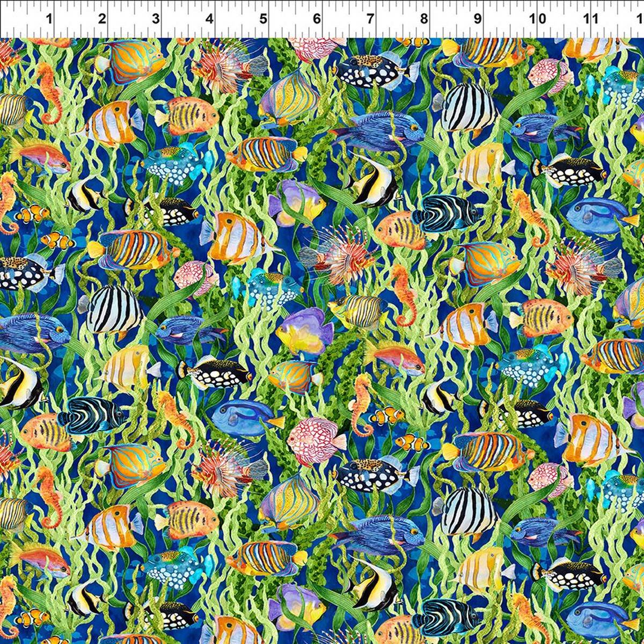Viewport: 644px width, 644px height.
Task: Select the ruler marking labeled 11
Action: click(591, 19)
